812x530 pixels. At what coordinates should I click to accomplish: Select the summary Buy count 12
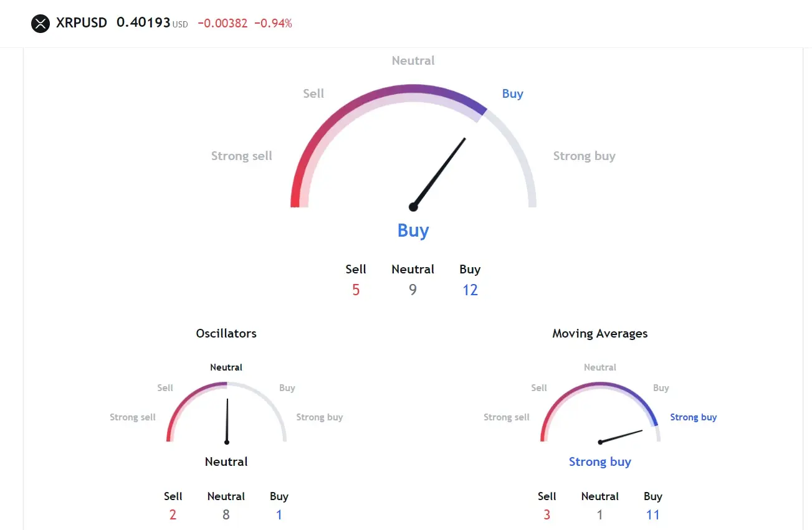click(x=470, y=290)
